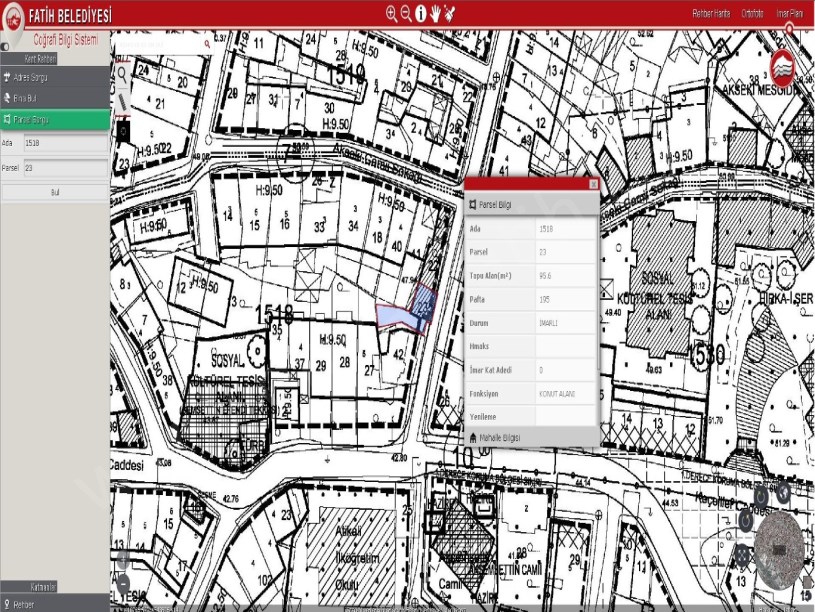Switch map layer to Ortofoto

pos(752,14)
